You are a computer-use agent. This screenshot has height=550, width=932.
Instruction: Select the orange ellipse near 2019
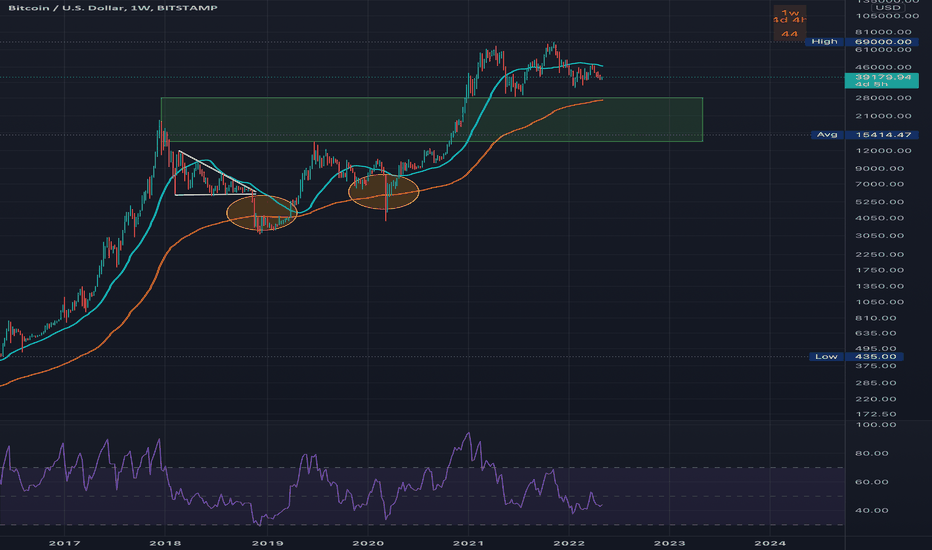point(262,212)
